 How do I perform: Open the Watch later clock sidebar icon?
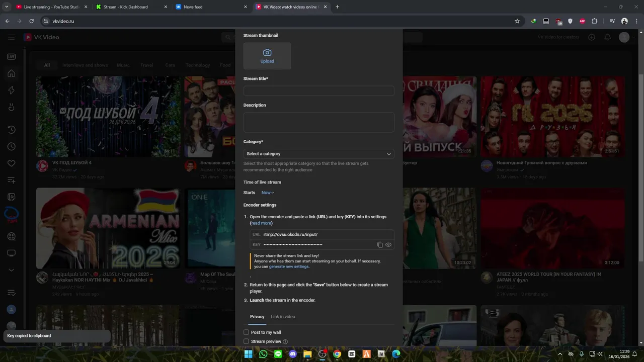click(11, 147)
